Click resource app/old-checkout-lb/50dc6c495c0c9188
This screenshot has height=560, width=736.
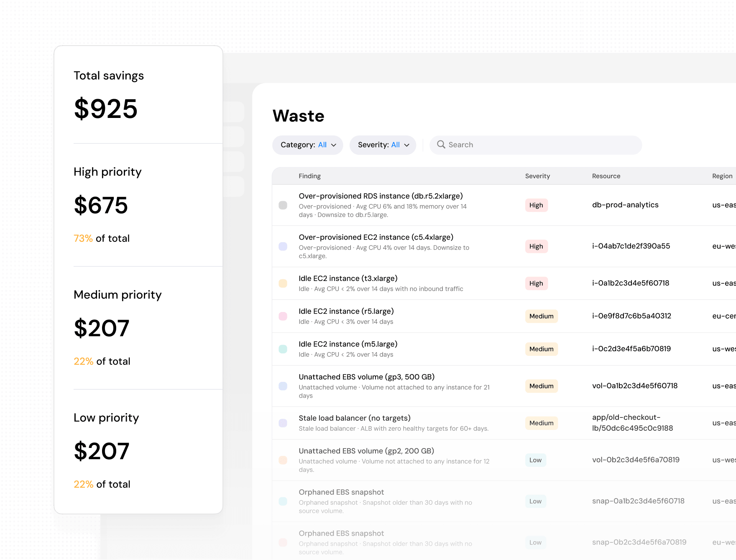[633, 423]
